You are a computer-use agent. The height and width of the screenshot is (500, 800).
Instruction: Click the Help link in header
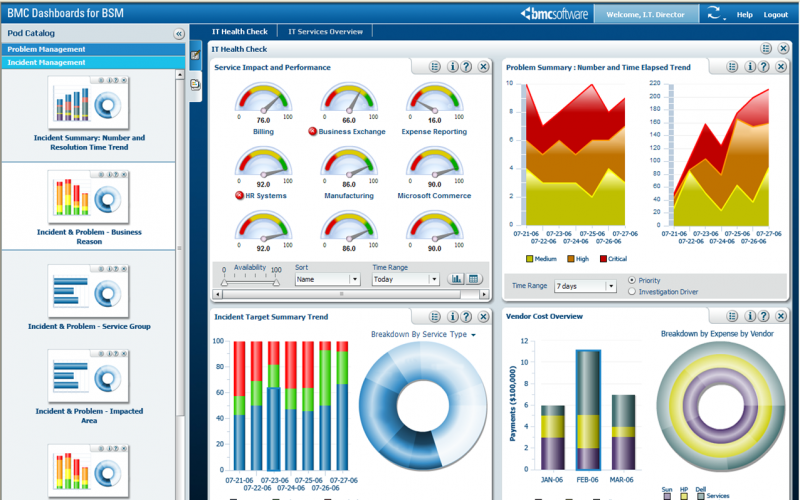tap(744, 14)
